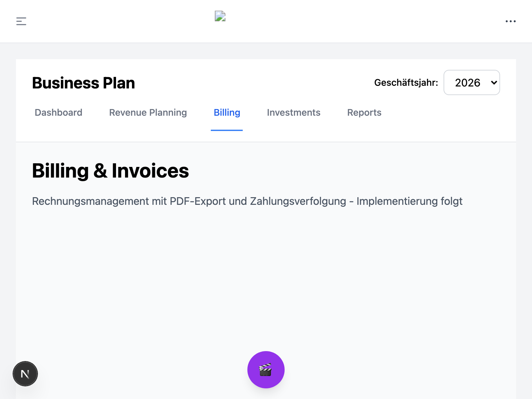Switch to the Dashboard tab

coord(59,113)
